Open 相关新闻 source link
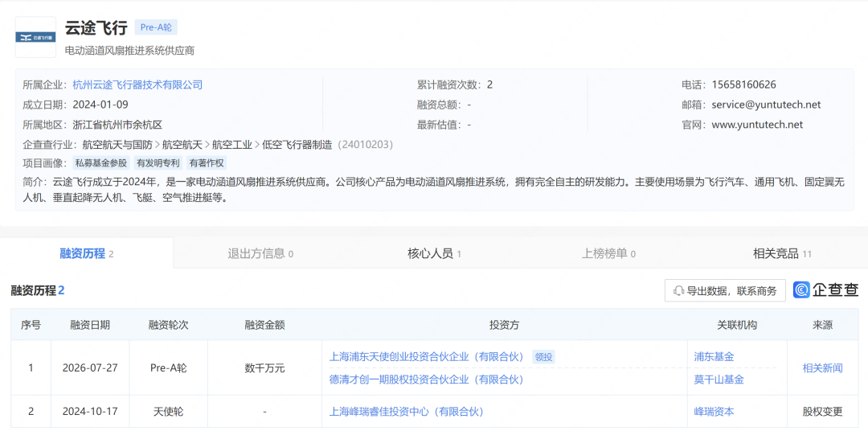Screen dimensions: 868x431 (x=823, y=367)
